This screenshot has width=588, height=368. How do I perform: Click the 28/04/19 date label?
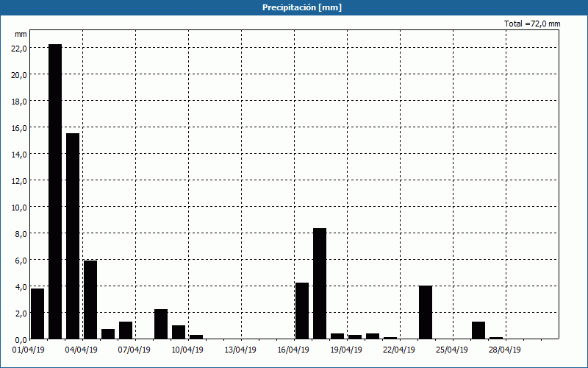(x=505, y=350)
